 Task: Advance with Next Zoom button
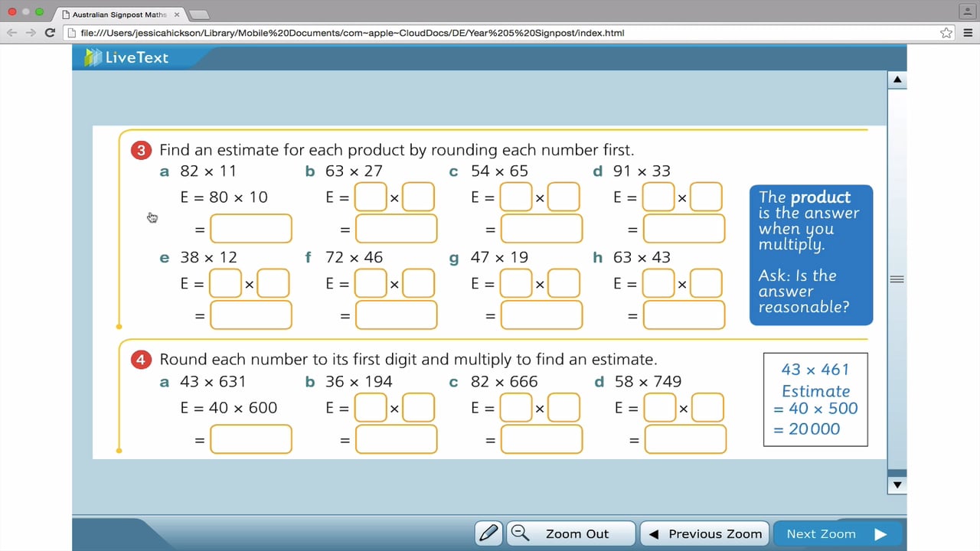(838, 533)
